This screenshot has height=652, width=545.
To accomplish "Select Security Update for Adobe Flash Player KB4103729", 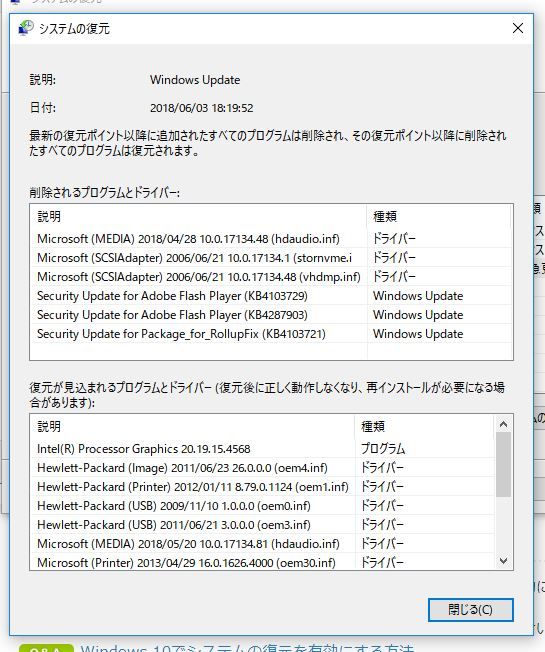I will pyautogui.click(x=271, y=296).
